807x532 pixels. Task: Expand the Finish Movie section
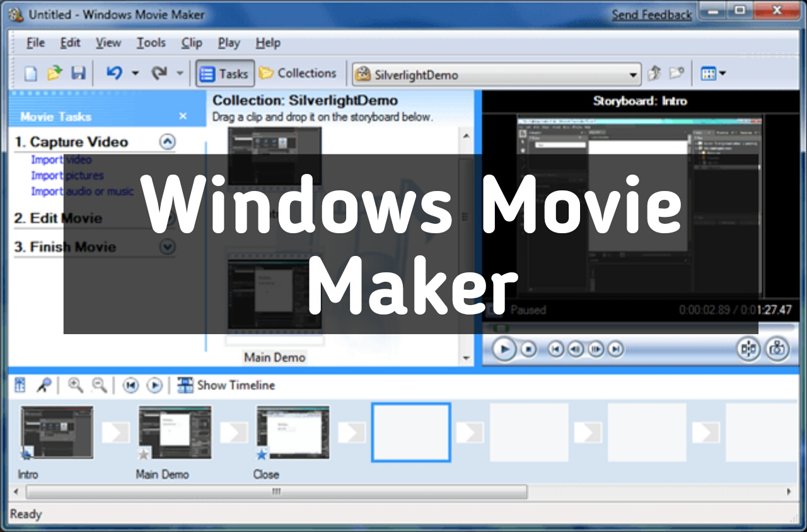tap(167, 246)
